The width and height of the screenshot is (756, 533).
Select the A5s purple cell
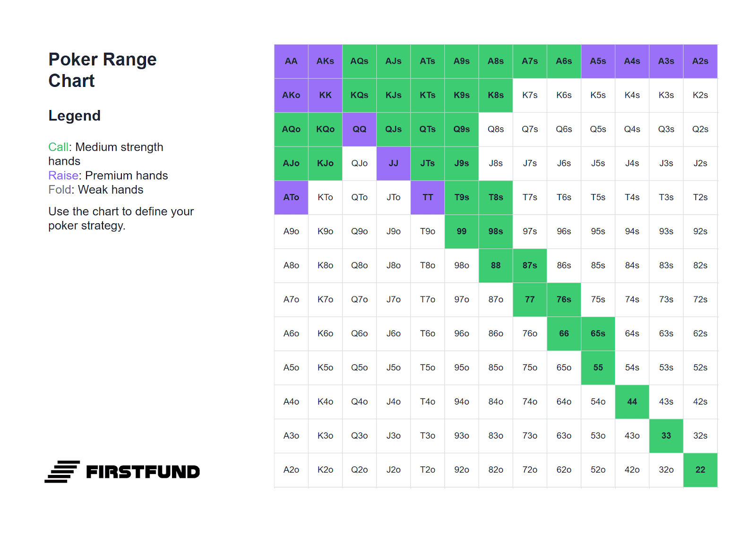coord(598,61)
